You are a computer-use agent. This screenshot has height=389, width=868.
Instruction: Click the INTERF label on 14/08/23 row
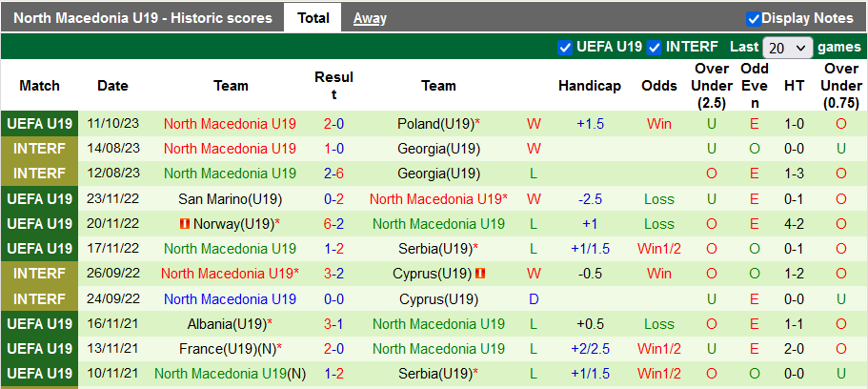pyautogui.click(x=39, y=149)
